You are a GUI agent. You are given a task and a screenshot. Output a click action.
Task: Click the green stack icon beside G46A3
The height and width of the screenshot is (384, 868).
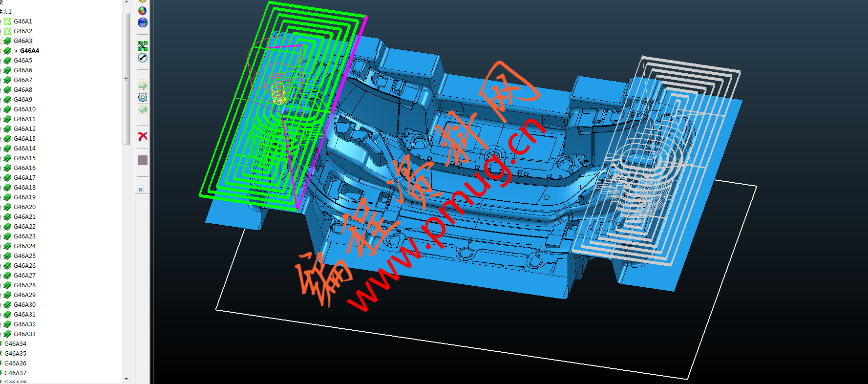[7, 41]
